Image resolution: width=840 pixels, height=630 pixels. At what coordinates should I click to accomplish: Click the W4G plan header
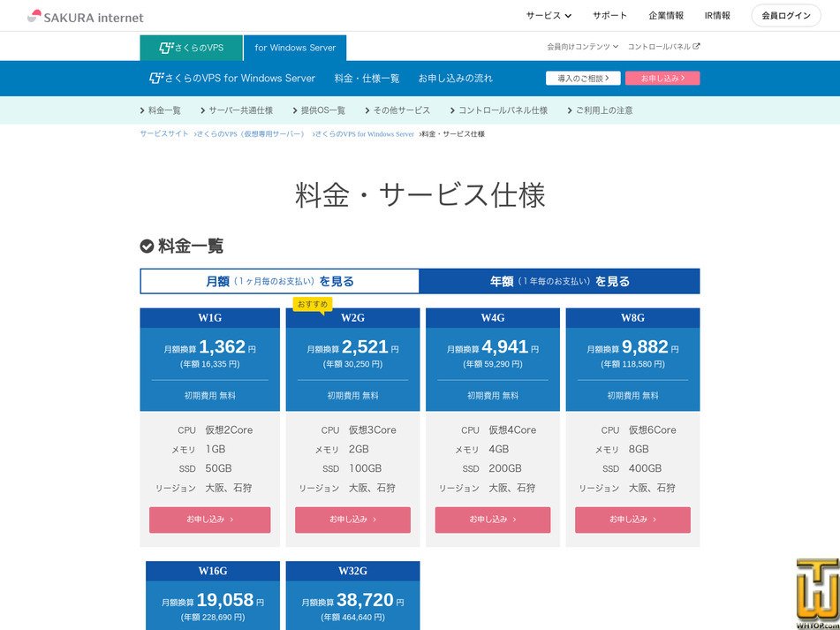click(x=493, y=318)
